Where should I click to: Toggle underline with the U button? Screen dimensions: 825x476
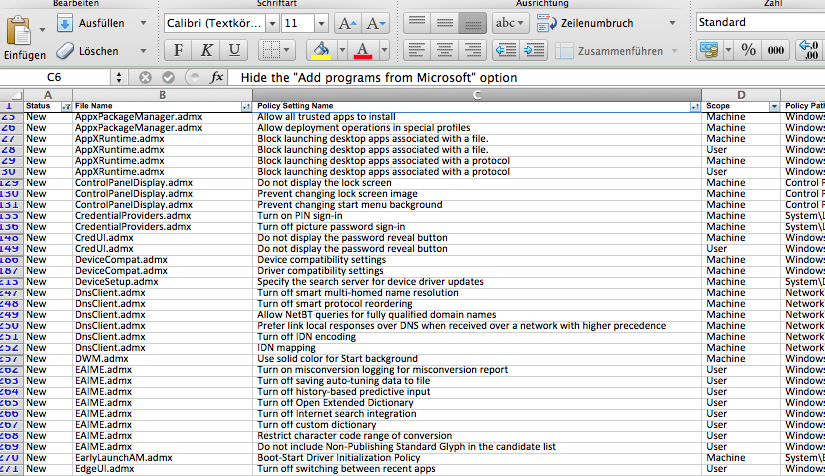click(x=234, y=50)
